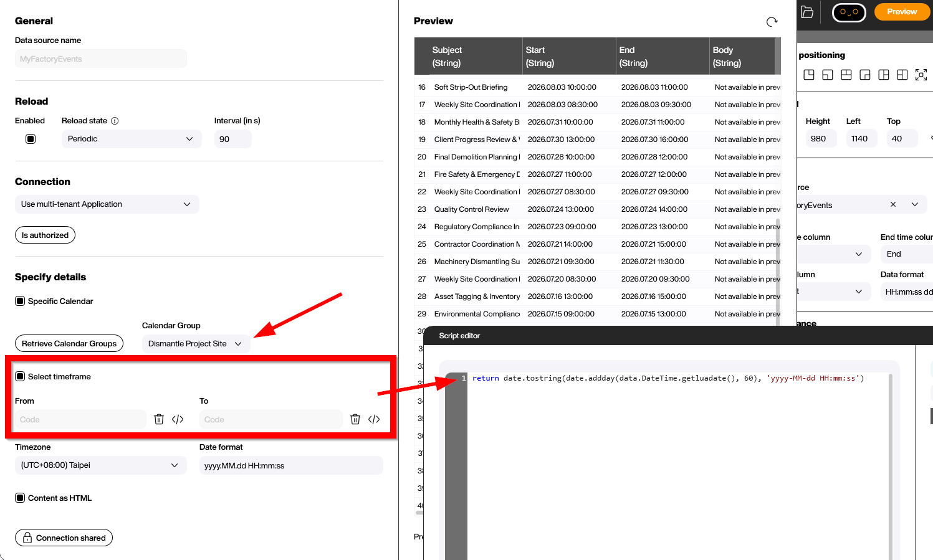
Task: Click the fullscreen positioning icon
Action: [921, 75]
